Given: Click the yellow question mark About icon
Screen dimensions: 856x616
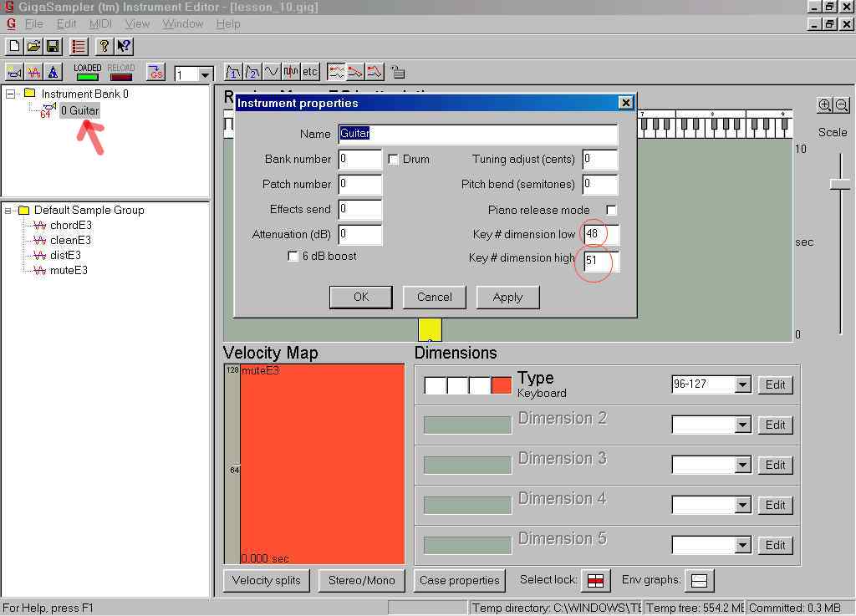Looking at the screenshot, I should coord(104,46).
